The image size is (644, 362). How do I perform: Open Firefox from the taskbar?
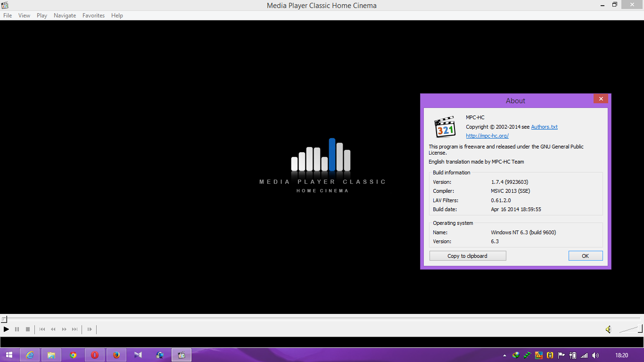point(116,355)
